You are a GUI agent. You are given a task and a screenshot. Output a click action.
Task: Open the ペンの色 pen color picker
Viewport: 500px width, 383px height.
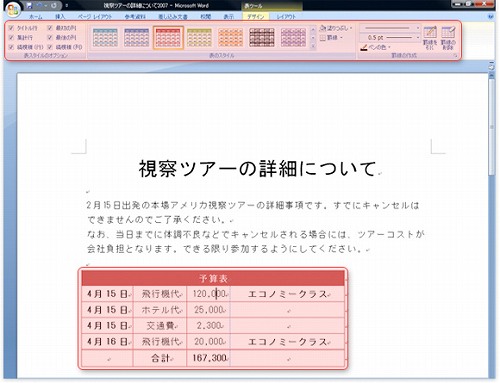tap(375, 48)
